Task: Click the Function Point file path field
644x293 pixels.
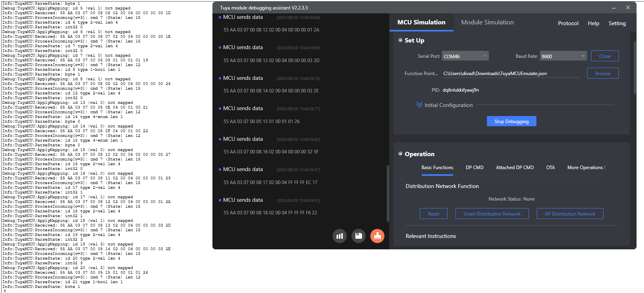Action: click(510, 74)
